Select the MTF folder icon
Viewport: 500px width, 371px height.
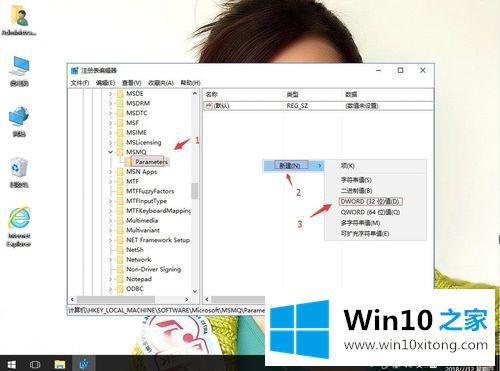point(120,181)
